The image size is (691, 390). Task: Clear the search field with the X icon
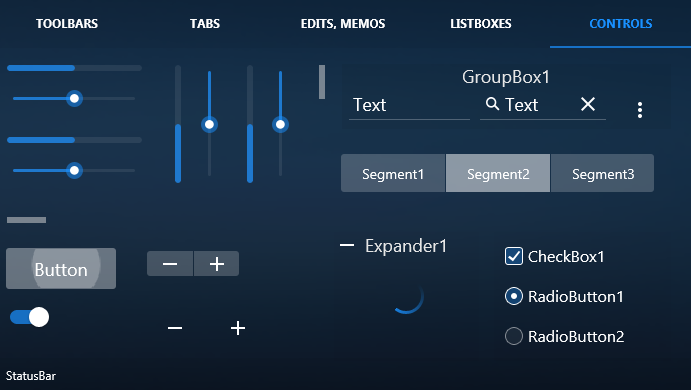coord(588,104)
